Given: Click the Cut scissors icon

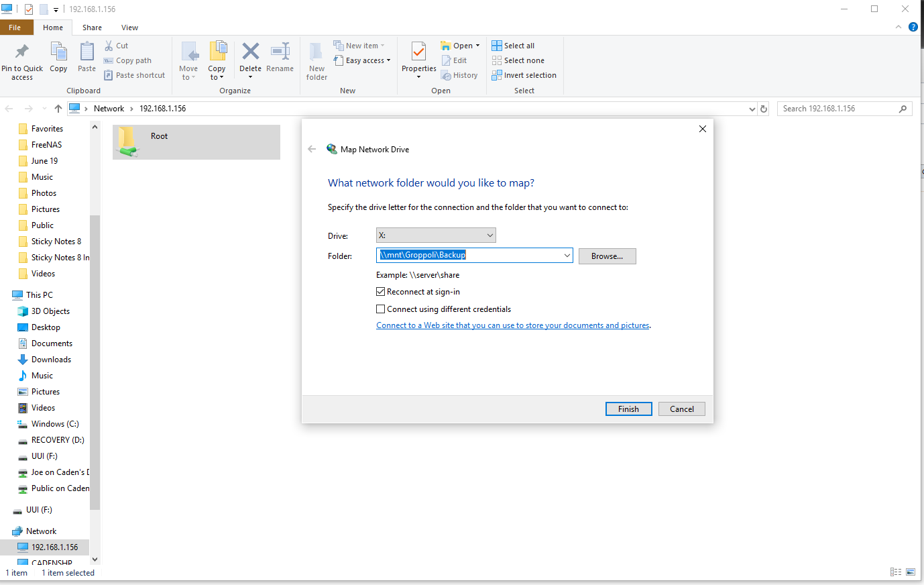Looking at the screenshot, I should click(x=109, y=46).
